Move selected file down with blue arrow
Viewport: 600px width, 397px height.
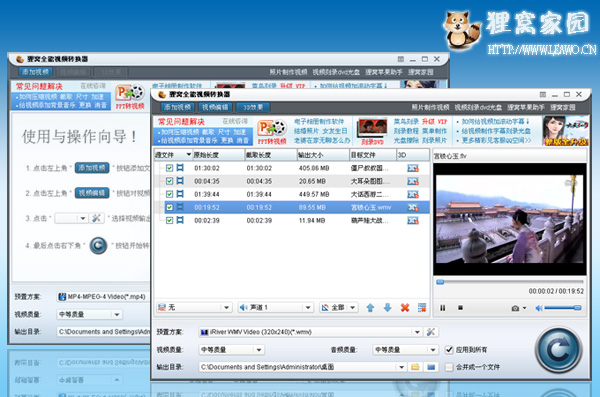387,307
